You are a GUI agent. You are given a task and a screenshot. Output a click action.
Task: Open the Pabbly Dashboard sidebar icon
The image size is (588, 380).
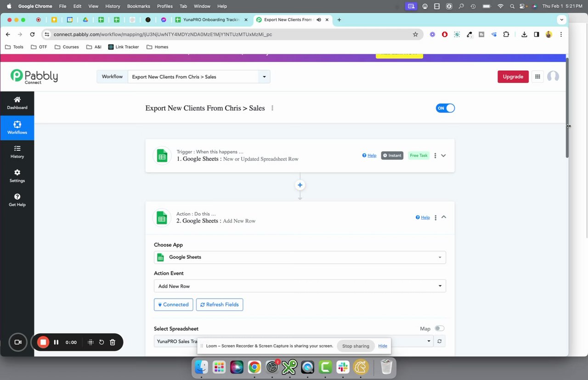(17, 103)
